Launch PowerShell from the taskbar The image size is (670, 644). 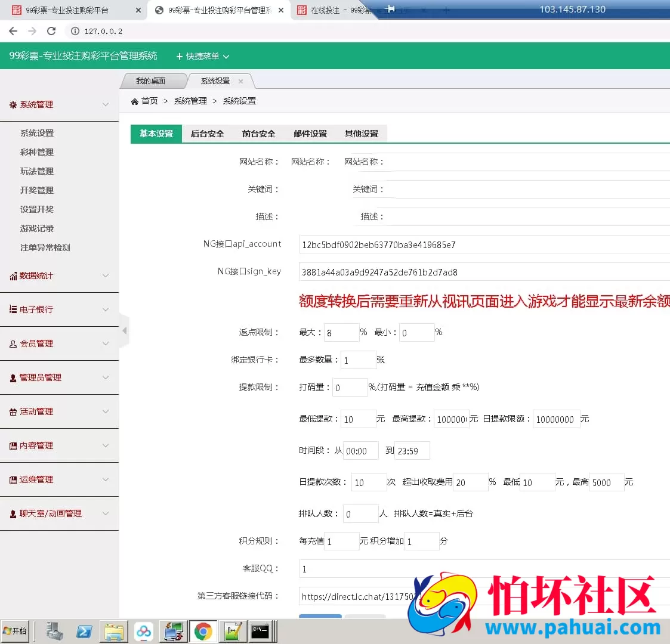point(84,631)
